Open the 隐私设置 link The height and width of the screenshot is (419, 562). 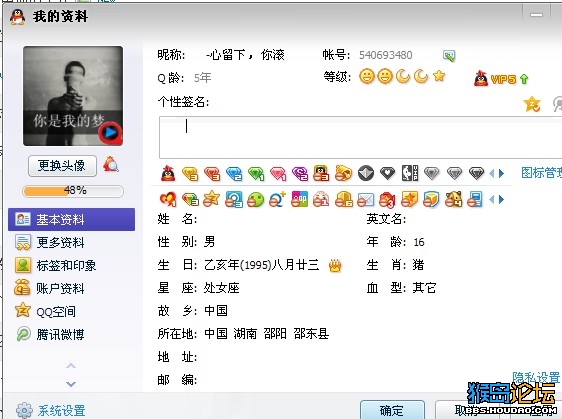click(536, 377)
